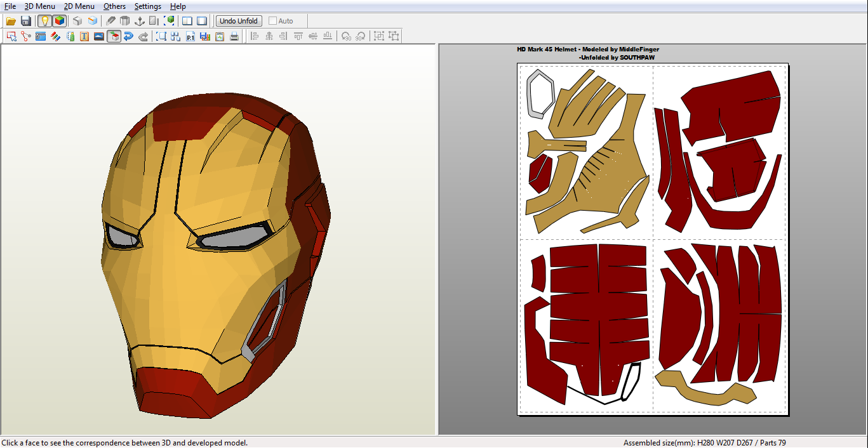The height and width of the screenshot is (448, 868).
Task: Click the rotate 90 counterclockwise icon
Action: coord(346,36)
